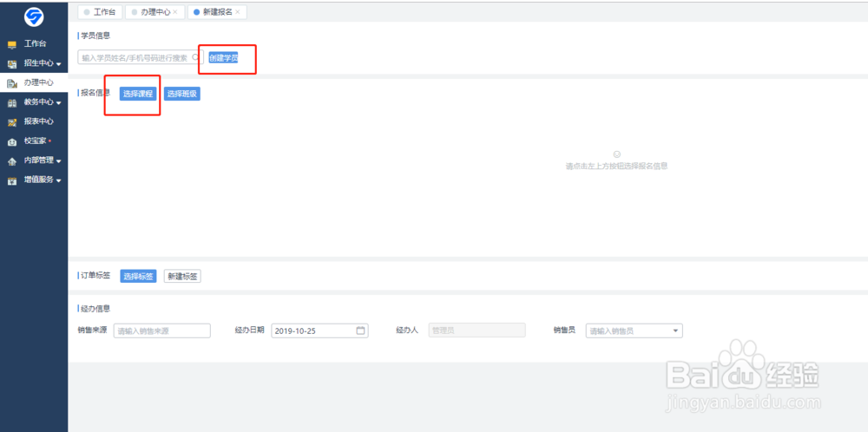Screen dimensions: 868x432
Task: Click the 选择班级 button
Action: pos(182,94)
